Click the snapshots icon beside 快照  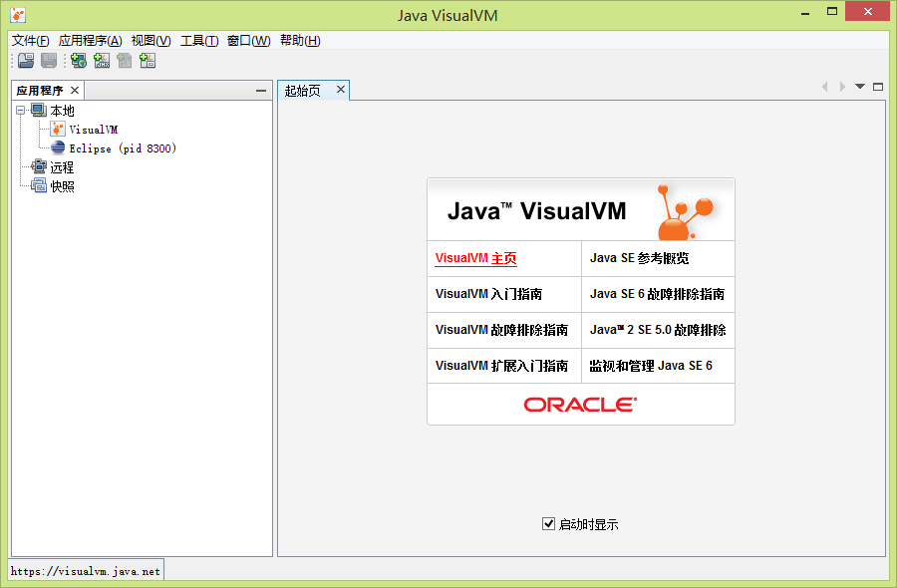[38, 185]
